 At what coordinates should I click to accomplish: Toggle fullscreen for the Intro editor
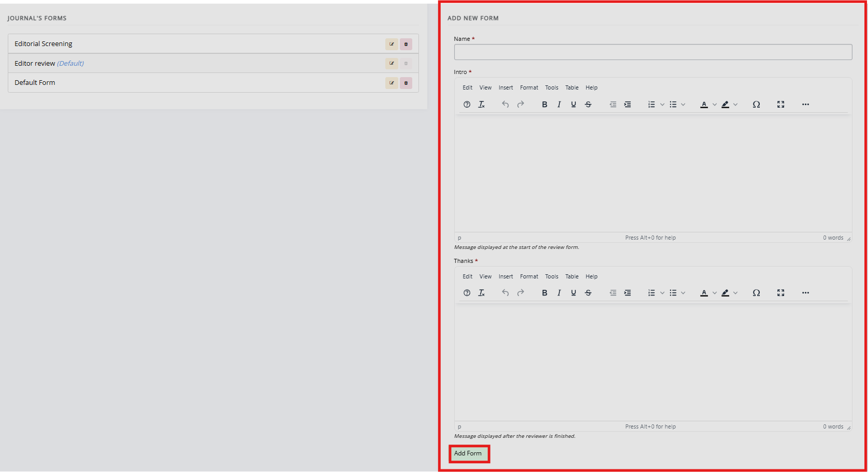click(780, 105)
